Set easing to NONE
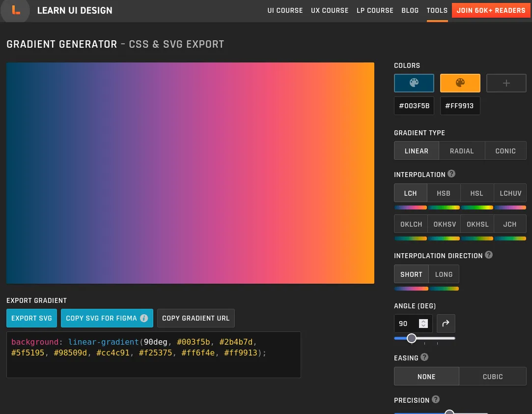532x414 pixels. click(x=426, y=376)
